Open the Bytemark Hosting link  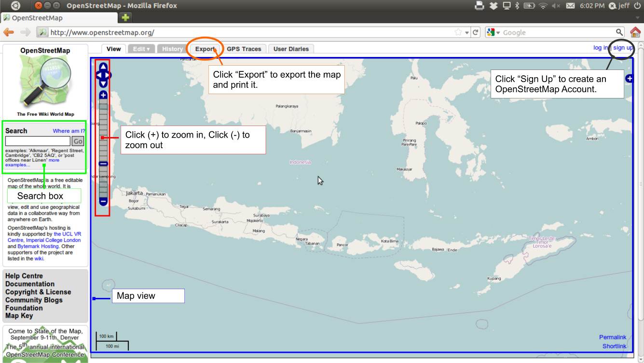point(38,246)
